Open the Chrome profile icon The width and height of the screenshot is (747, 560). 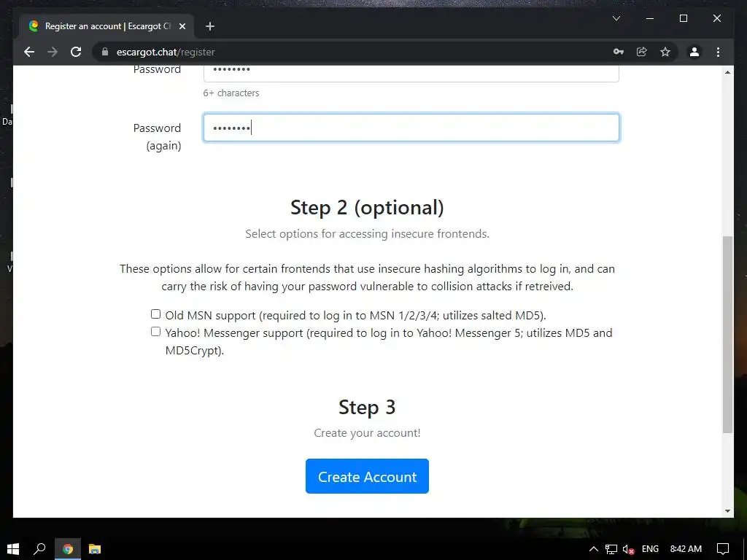pyautogui.click(x=694, y=52)
